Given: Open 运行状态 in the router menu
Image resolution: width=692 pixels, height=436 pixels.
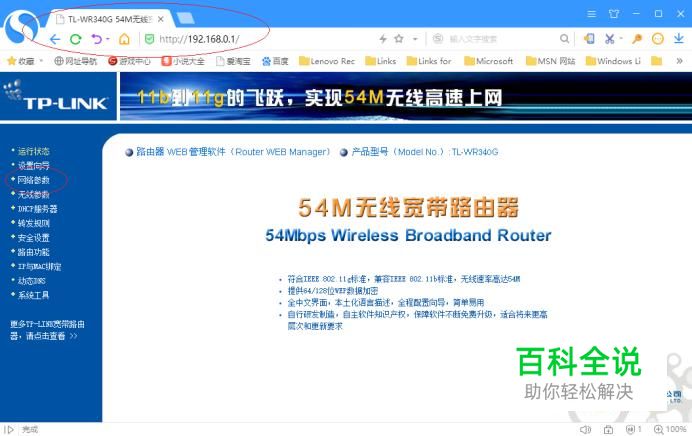Looking at the screenshot, I should pyautogui.click(x=34, y=151).
